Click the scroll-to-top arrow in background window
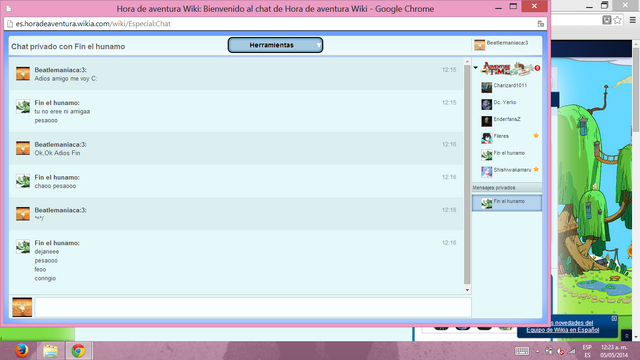This screenshot has width=640, height=360. tap(627, 336)
